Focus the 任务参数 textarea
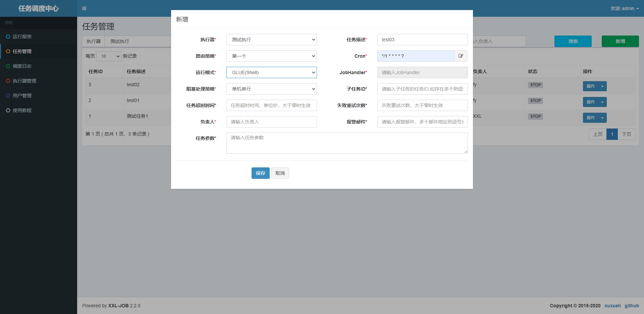Image resolution: width=644 pixels, height=314 pixels. click(347, 143)
